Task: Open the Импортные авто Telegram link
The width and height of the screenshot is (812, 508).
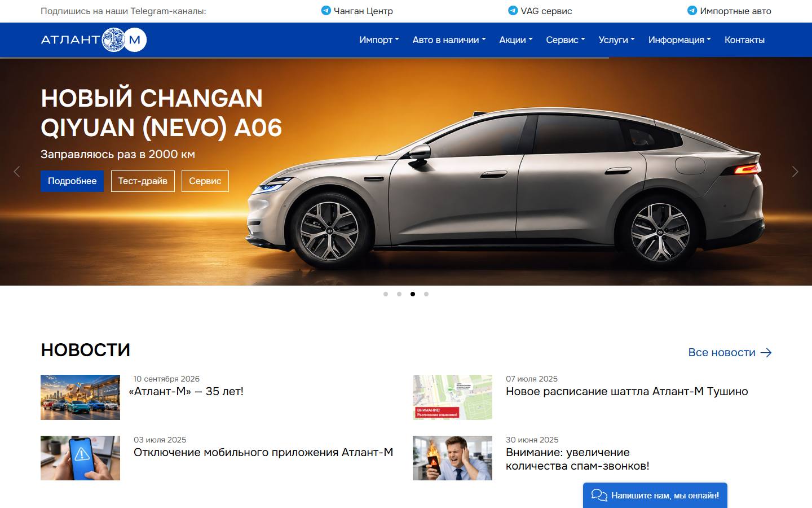Action: 729,11
